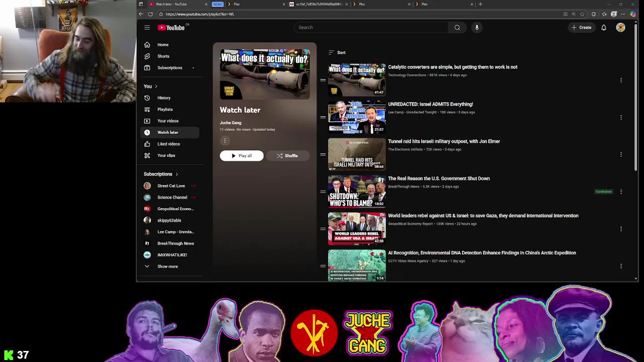Grab reorder handle for Catalytic converters video
The height and width of the screenshot is (362, 644).
coord(323,80)
